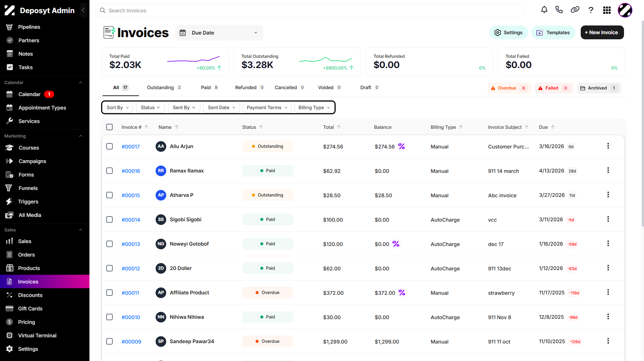The height and width of the screenshot is (361, 644).
Task: Switch to the Outstanding tab
Action: pyautogui.click(x=164, y=87)
